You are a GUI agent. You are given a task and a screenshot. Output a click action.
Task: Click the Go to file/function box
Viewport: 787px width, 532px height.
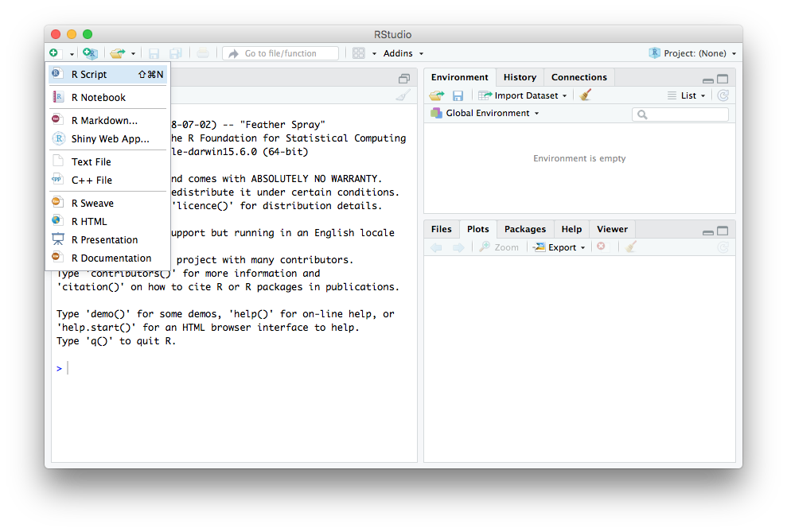click(x=280, y=53)
